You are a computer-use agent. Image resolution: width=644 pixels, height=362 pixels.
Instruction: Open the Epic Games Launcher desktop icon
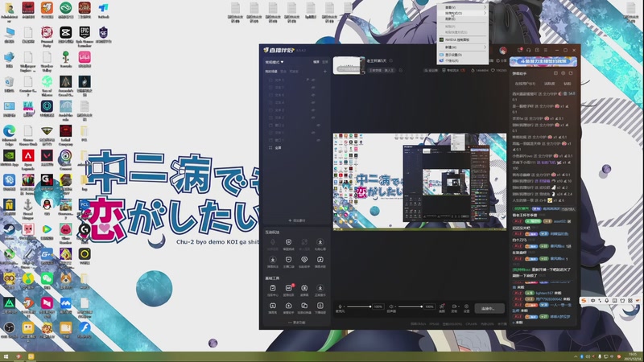pos(85,36)
